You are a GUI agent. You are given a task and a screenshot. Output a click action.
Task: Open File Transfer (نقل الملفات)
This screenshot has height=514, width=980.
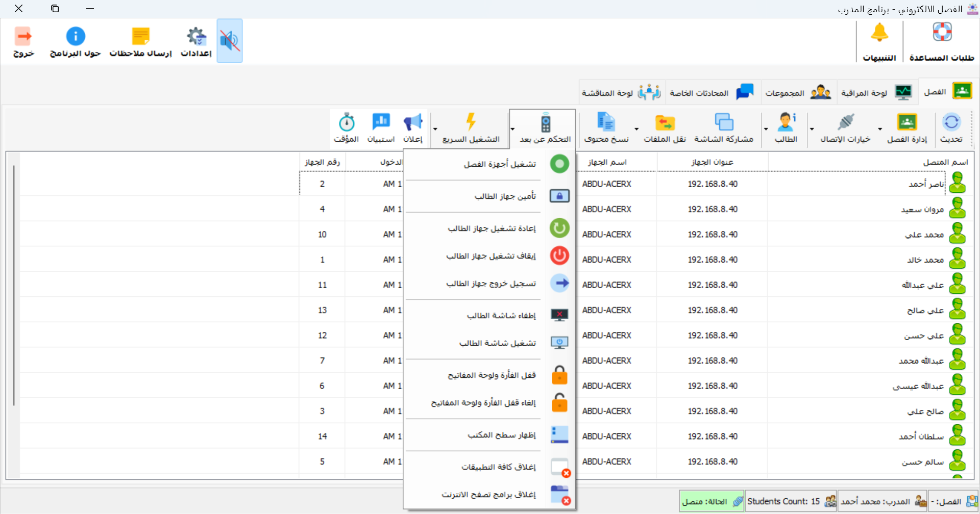pyautogui.click(x=665, y=123)
